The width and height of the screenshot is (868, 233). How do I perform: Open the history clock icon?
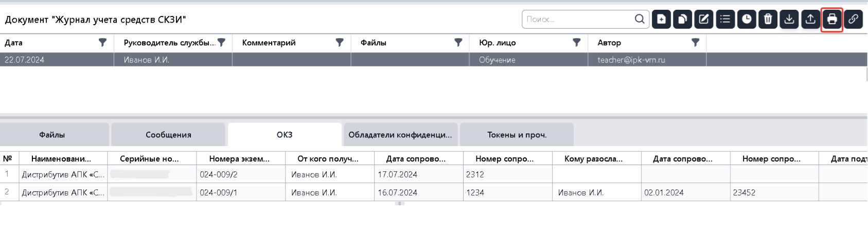[747, 20]
